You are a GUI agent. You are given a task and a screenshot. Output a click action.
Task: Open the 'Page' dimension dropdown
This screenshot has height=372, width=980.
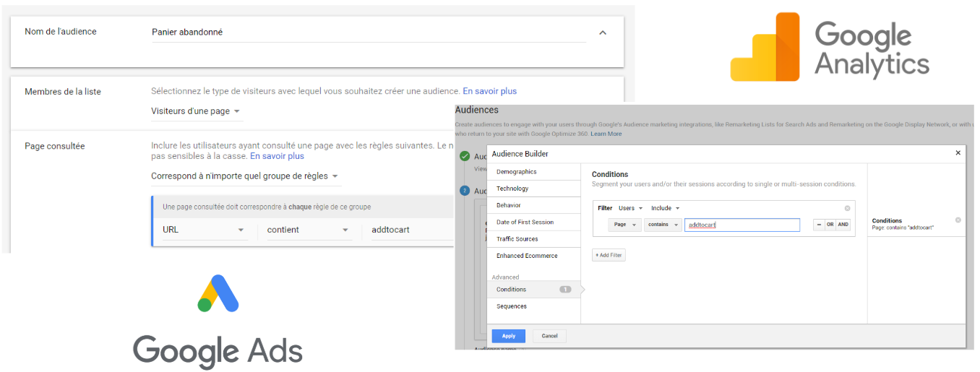[625, 225]
